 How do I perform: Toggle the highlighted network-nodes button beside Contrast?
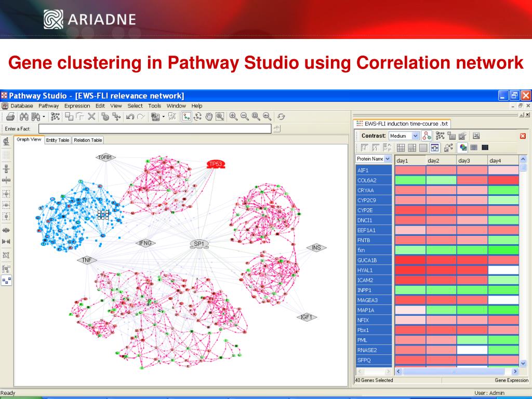[427, 136]
